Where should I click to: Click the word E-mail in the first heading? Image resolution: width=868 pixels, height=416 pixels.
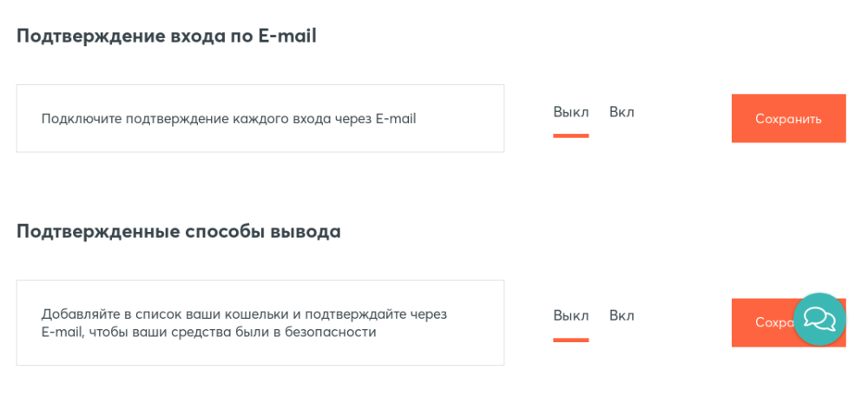pos(287,36)
